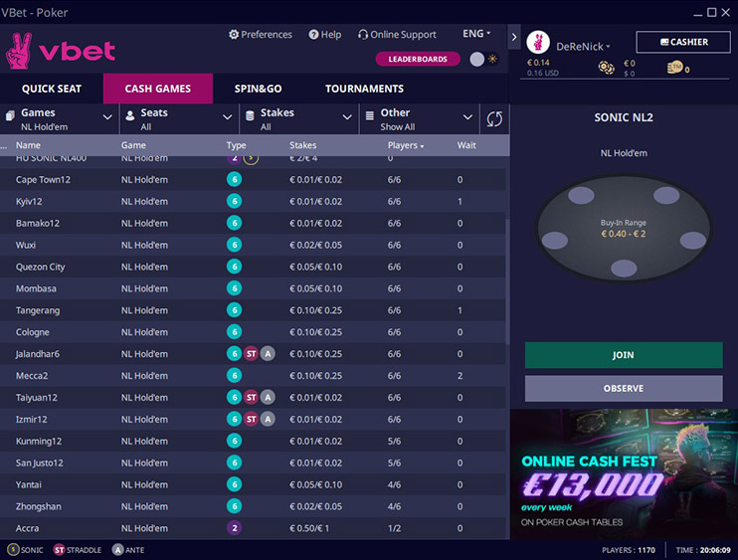Open Preferences gear icon
Image resolution: width=738 pixels, height=560 pixels.
[234, 35]
